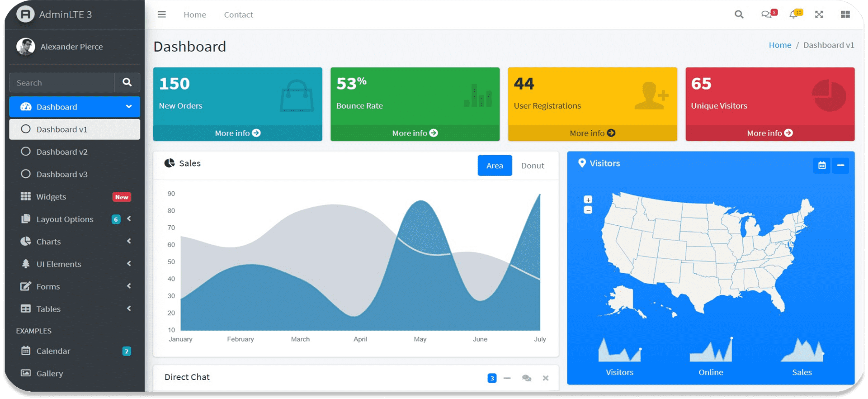Zoom in on the US map
The width and height of the screenshot is (868, 399).
pyautogui.click(x=588, y=200)
